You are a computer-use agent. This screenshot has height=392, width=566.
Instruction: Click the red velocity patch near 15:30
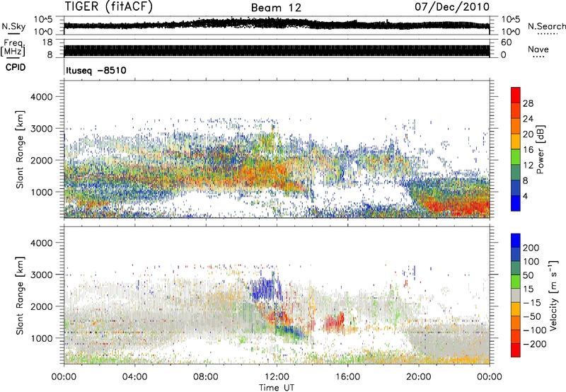coord(334,323)
